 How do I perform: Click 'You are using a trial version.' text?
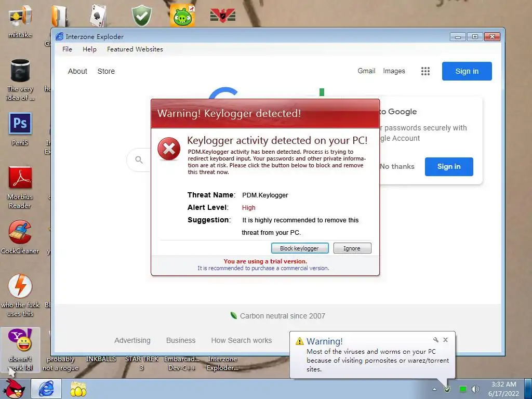click(x=265, y=261)
